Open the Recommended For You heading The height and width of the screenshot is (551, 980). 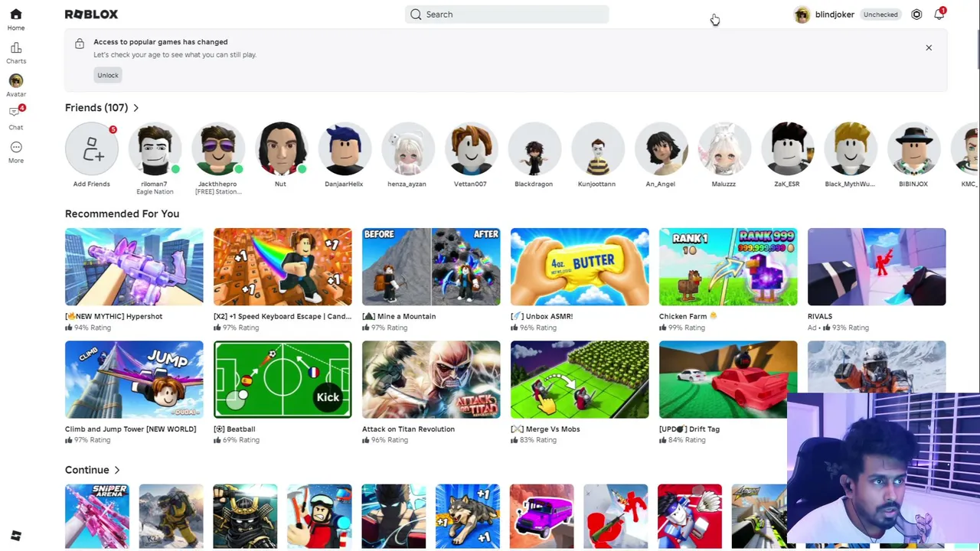122,214
